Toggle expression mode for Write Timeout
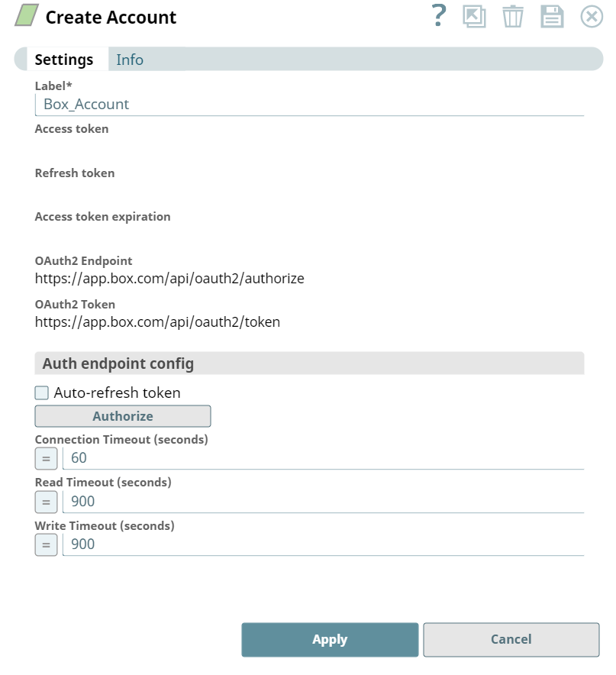616x675 pixels. [x=46, y=544]
